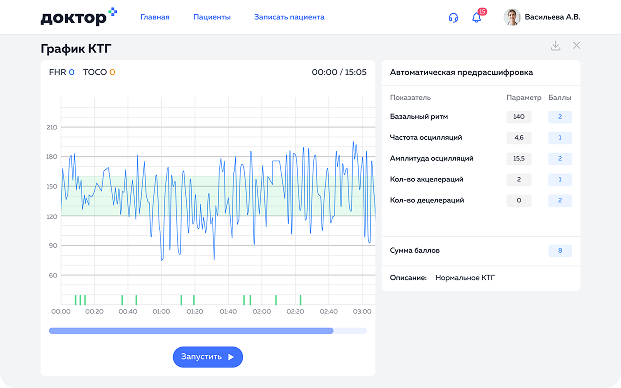This screenshot has height=388, width=621.
Task: Open Васильева А.В. profile name
Action: coord(552,17)
